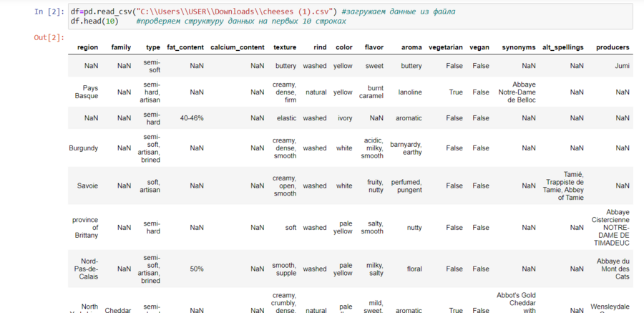Viewport: 644px width, 313px height.
Task: Select the In [2] cell prompt
Action: (x=49, y=12)
